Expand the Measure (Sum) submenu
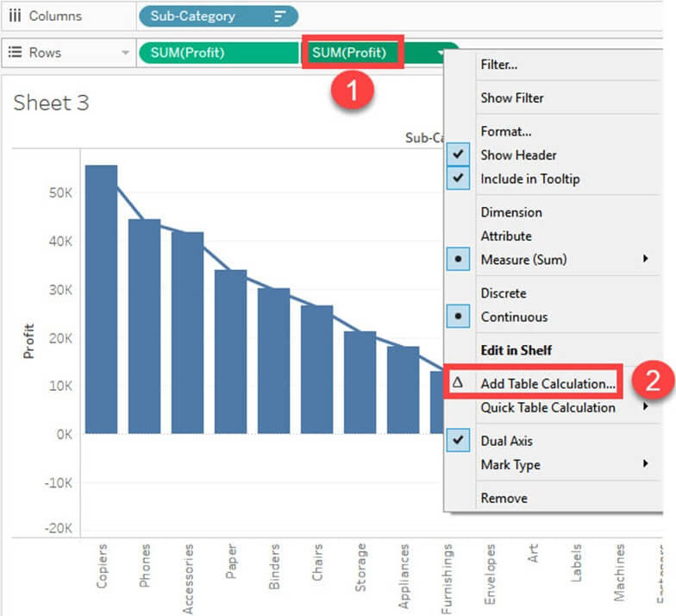This screenshot has height=616, width=676. [646, 259]
